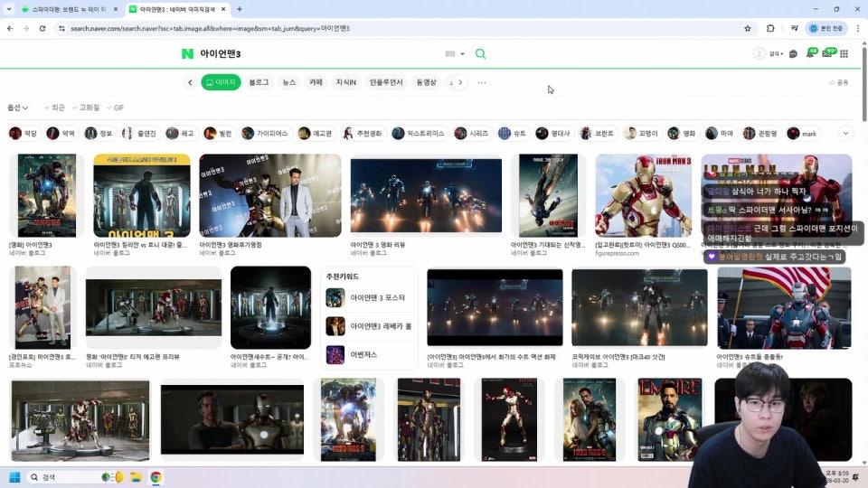Click the green Naver logo icon

click(187, 54)
